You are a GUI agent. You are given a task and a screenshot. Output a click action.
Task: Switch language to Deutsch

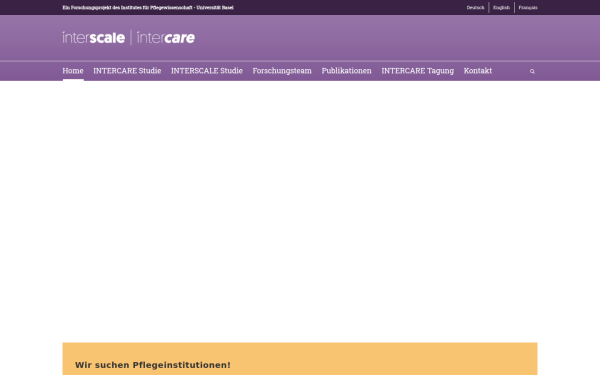click(475, 8)
